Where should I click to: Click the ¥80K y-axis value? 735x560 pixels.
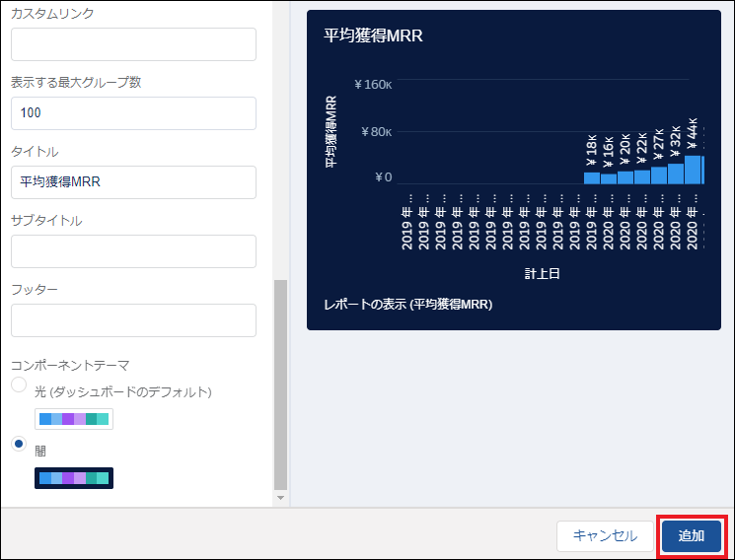377,132
